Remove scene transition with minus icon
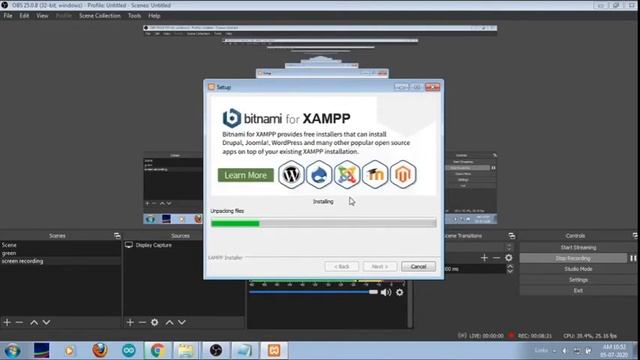Viewport: 640px width, 360px height. pos(496,258)
